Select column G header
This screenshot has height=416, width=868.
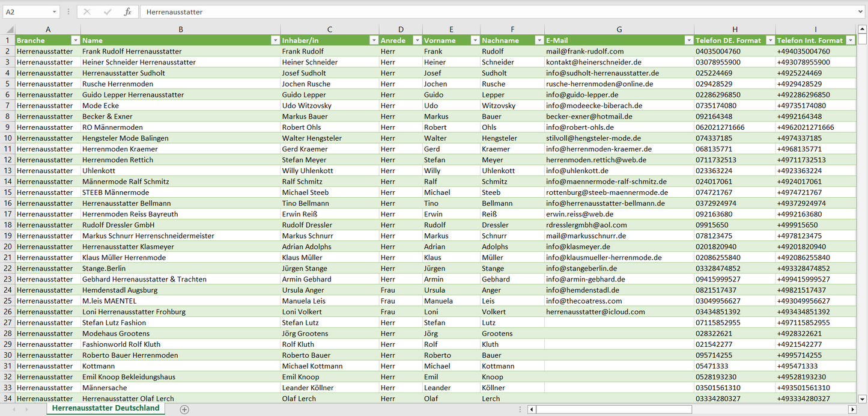tap(619, 29)
